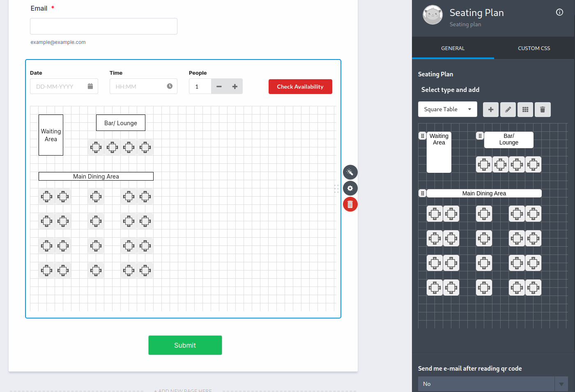Click the People number field
This screenshot has height=392, width=575.
(200, 86)
